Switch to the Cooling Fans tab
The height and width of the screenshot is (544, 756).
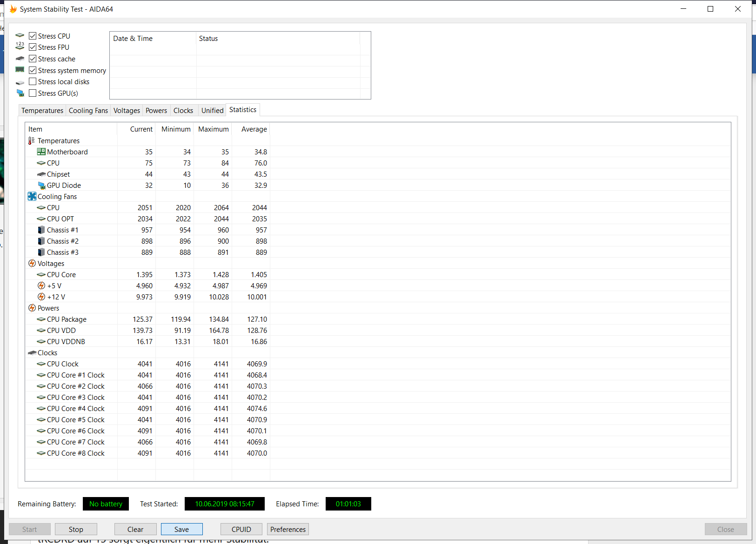88,110
